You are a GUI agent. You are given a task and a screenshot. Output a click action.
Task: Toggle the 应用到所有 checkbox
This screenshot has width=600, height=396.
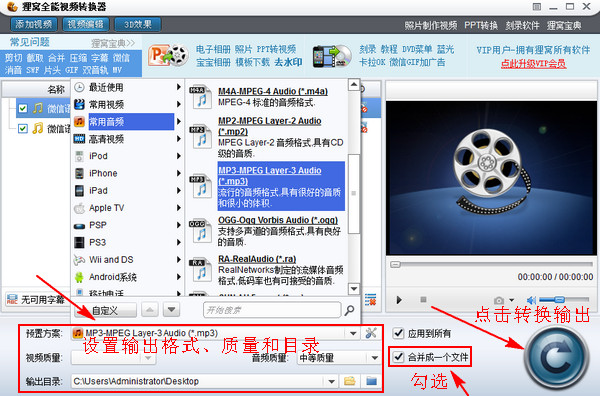[x=398, y=333]
